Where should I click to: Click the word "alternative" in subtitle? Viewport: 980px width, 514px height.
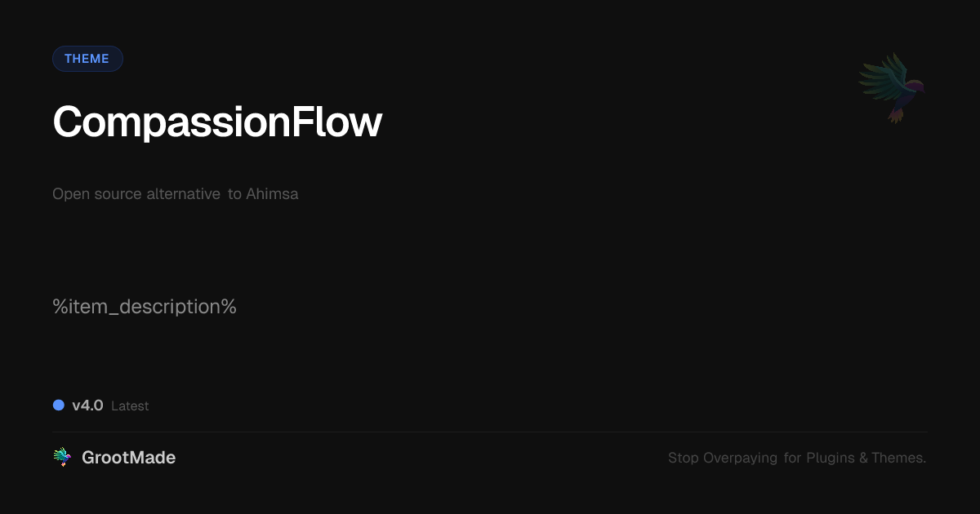click(x=183, y=194)
